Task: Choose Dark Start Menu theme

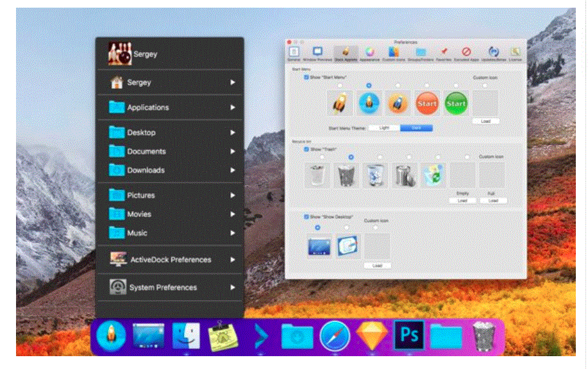Action: pos(416,128)
